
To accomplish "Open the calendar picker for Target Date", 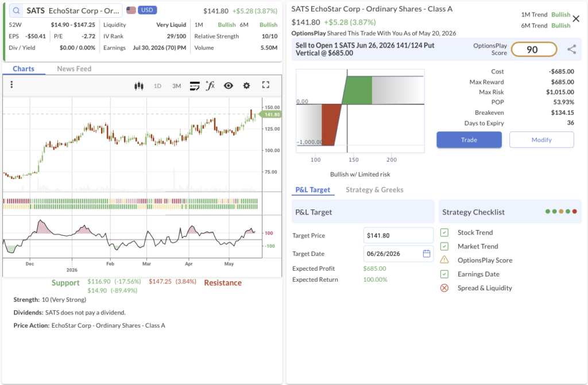I will click(427, 254).
